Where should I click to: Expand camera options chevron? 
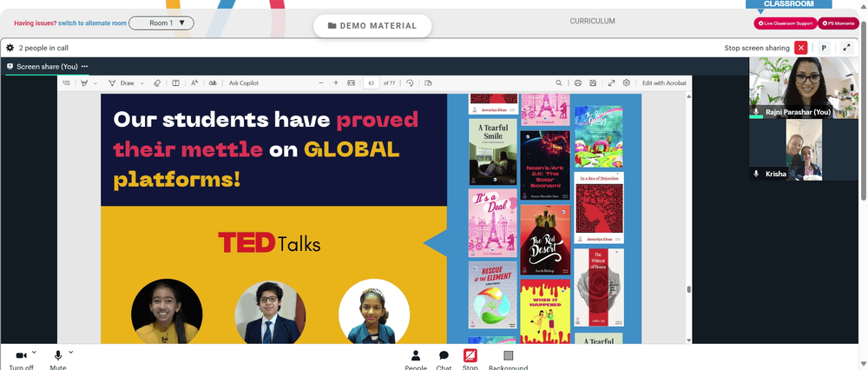click(35, 352)
